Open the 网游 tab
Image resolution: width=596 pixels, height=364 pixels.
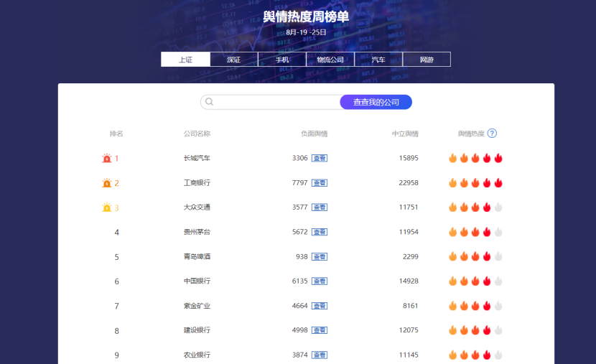(x=427, y=60)
